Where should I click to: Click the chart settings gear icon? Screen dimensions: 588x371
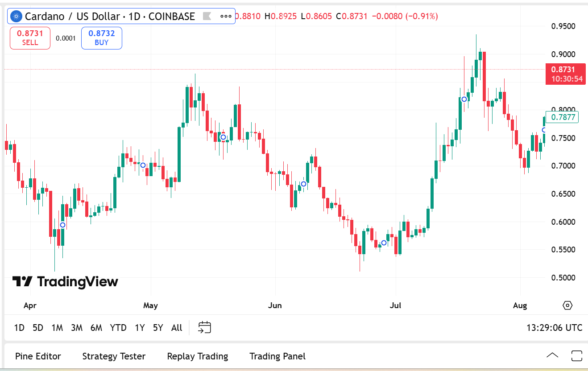[567, 305]
